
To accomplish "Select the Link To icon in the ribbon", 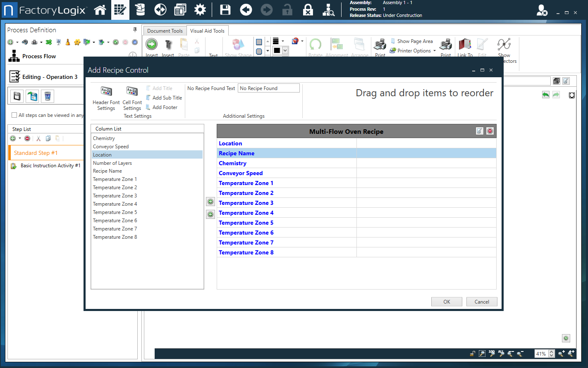I will click(x=465, y=45).
